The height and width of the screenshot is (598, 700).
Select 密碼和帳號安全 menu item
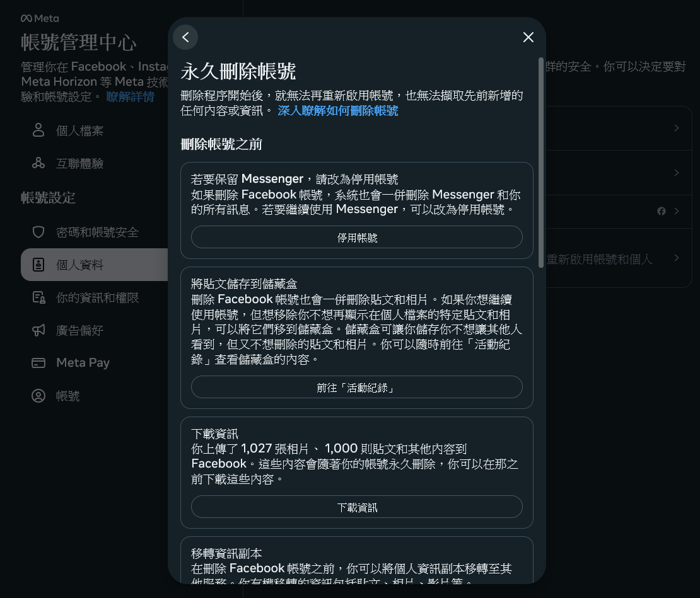(x=94, y=233)
